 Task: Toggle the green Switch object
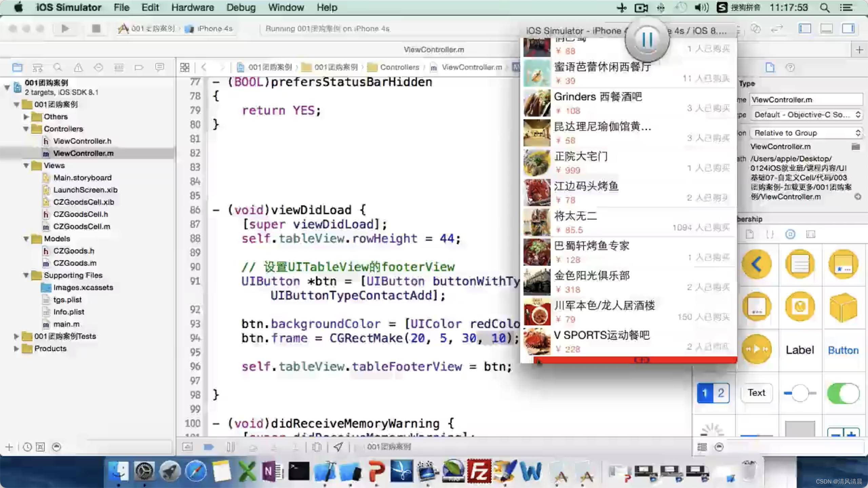843,393
